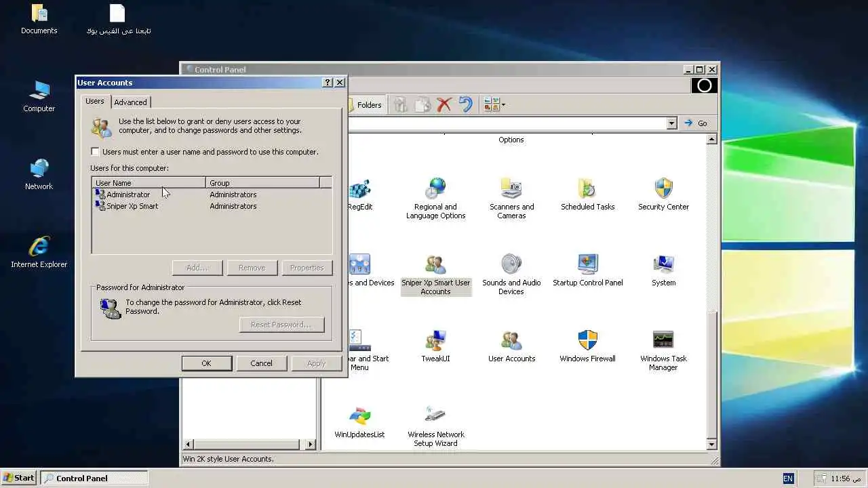Toggle the Folders button in toolbar
Viewport: 868px width, 488px height.
pyautogui.click(x=366, y=104)
